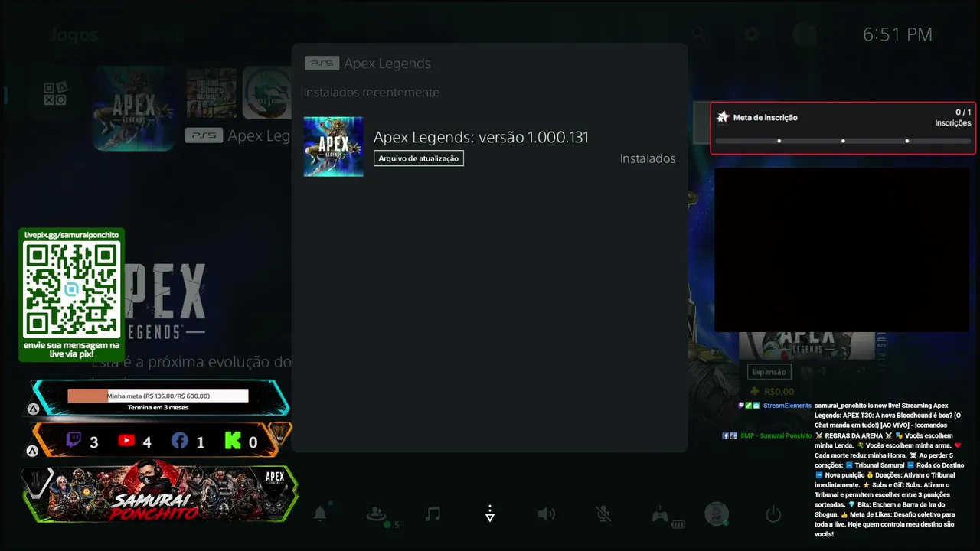Click the 'Meta de inscrição' star icon
This screenshot has width=980, height=551.
(x=723, y=117)
